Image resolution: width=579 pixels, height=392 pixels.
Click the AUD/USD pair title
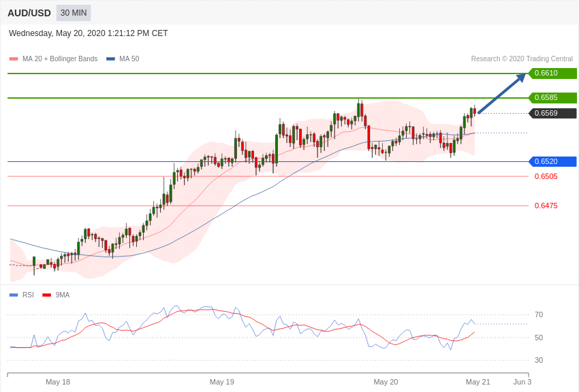pyautogui.click(x=29, y=14)
